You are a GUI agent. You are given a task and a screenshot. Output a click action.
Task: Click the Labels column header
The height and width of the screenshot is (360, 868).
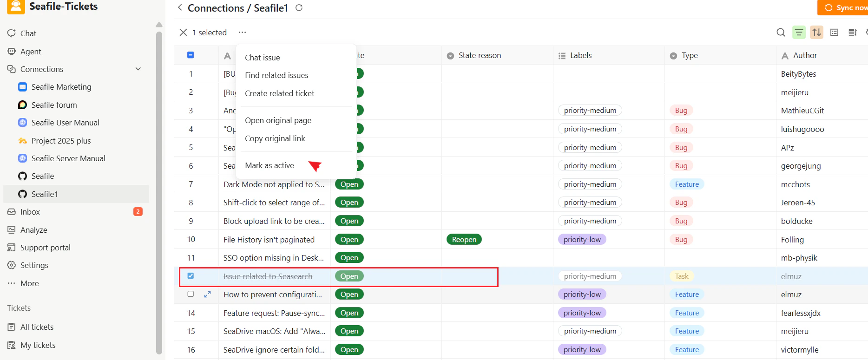point(608,55)
